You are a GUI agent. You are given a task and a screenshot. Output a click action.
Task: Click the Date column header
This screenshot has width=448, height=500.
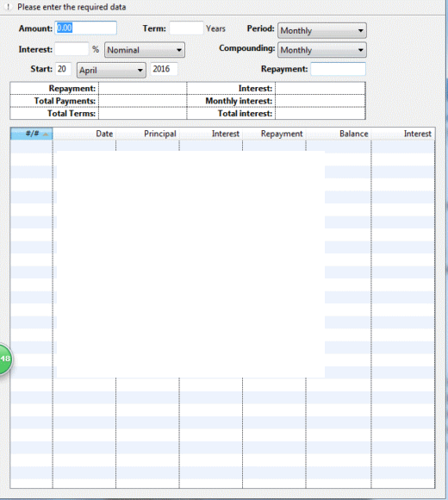point(84,134)
